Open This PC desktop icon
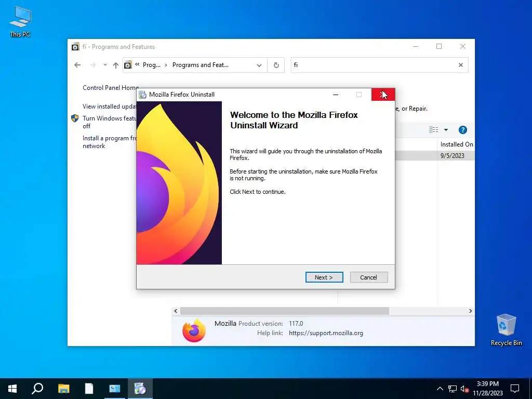This screenshot has height=399, width=532. tap(20, 22)
